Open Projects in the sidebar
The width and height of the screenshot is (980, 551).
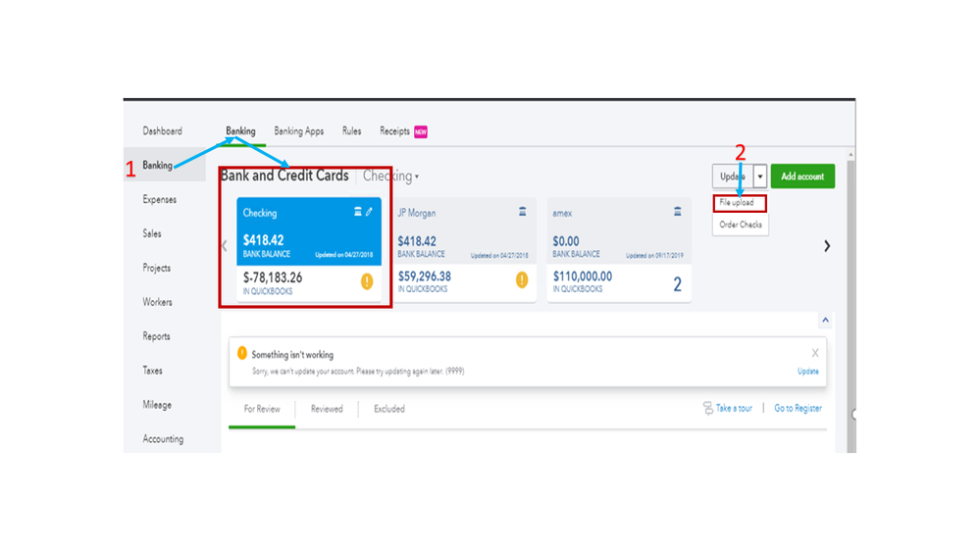pyautogui.click(x=156, y=268)
